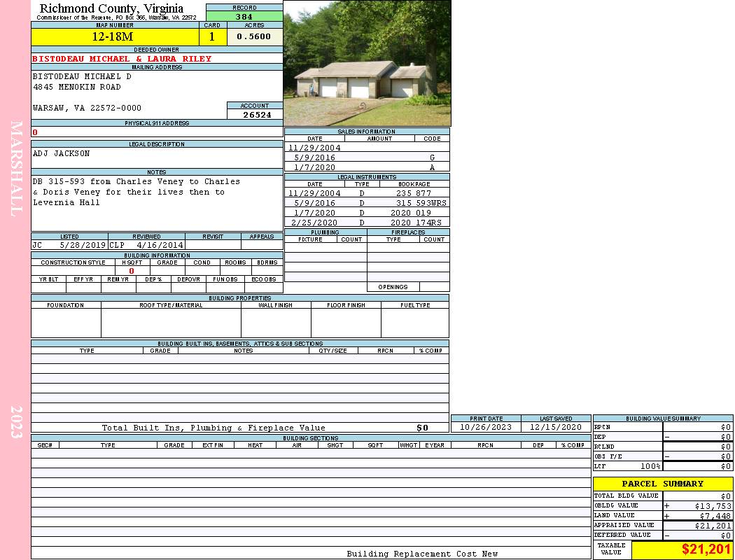The image size is (735, 560).
Task: Click the H SQFT value 0
Action: pos(132,271)
